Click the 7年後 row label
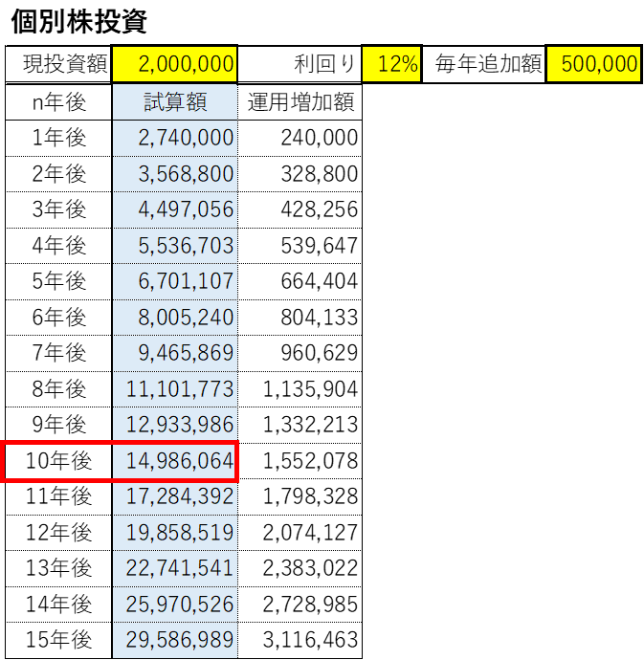Image resolution: width=644 pixels, height=660 pixels. (58, 353)
